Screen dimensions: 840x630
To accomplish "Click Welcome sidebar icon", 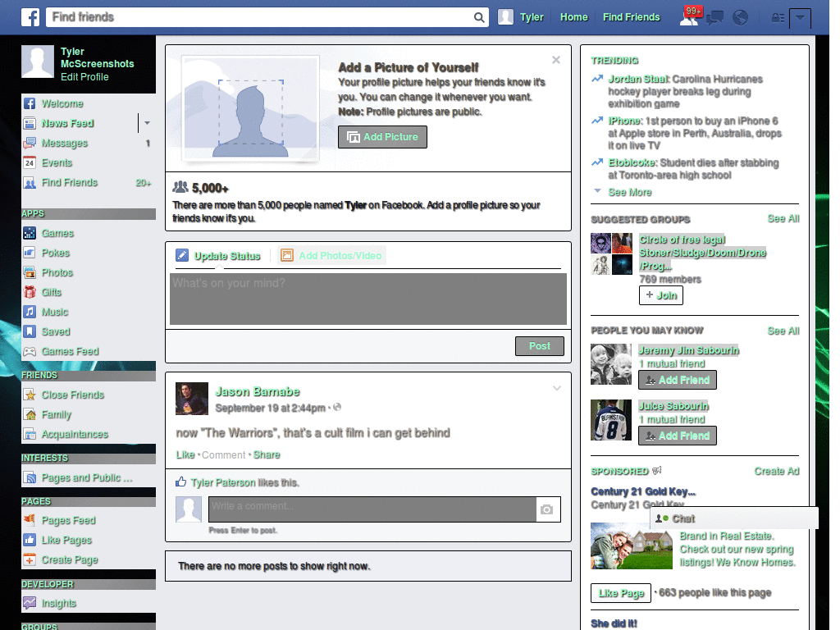I will tap(30, 103).
